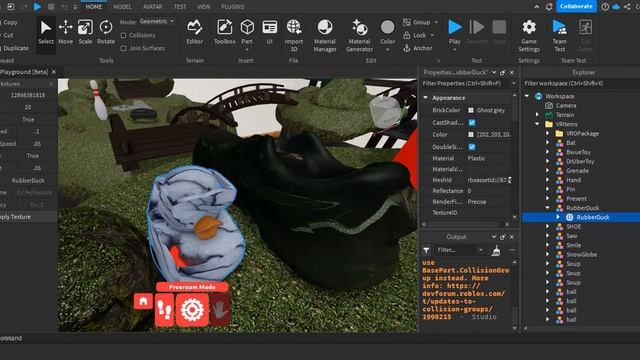Click Duplicate in clipboard group
Viewport: 640px width, 360px height.
click(16, 48)
